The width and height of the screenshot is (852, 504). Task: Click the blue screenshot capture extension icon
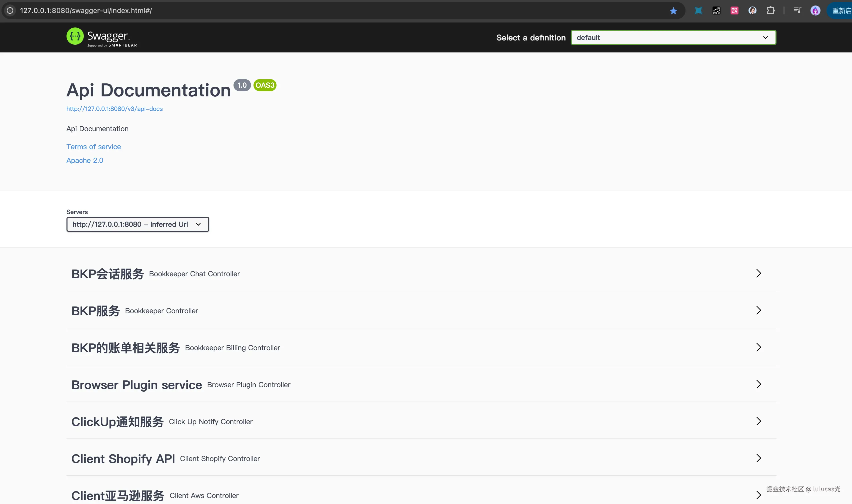coord(698,11)
